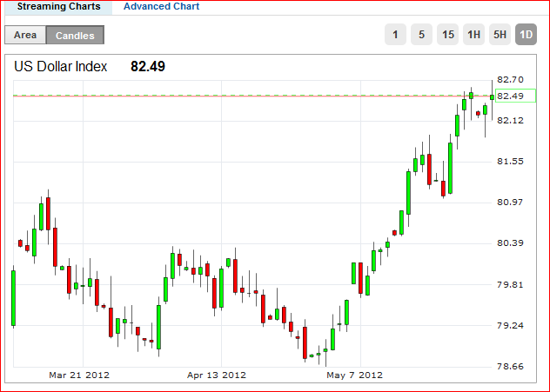Select the Candles chart style
This screenshot has height=392, width=550.
pyautogui.click(x=75, y=35)
